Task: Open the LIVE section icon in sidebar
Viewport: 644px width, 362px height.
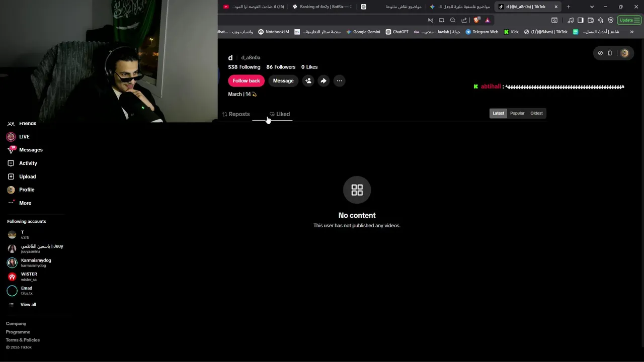Action: (11, 137)
